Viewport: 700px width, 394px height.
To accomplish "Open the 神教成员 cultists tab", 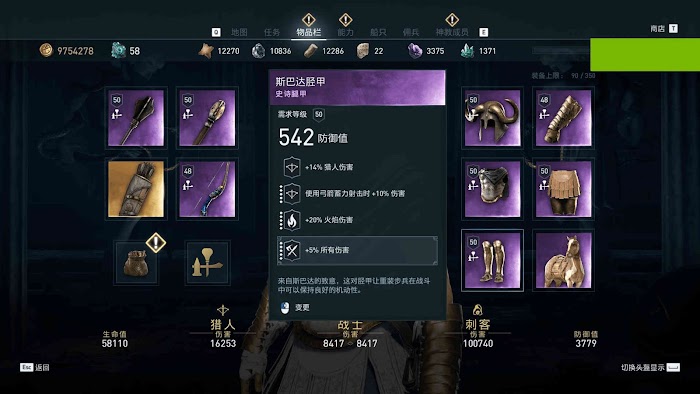I will [x=452, y=32].
